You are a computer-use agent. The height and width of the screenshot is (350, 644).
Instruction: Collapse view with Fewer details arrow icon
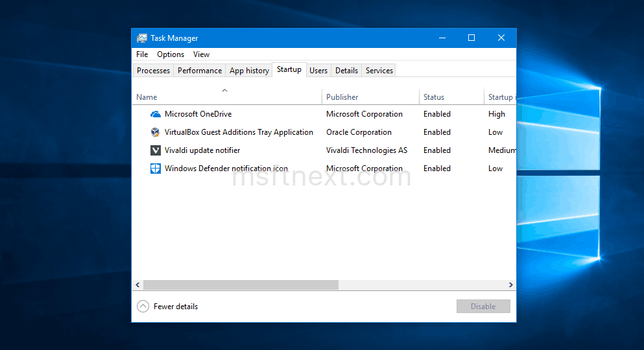[x=143, y=307]
